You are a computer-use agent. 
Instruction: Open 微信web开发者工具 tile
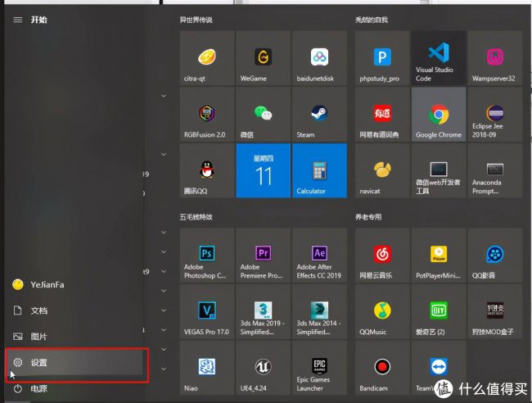pos(439,170)
